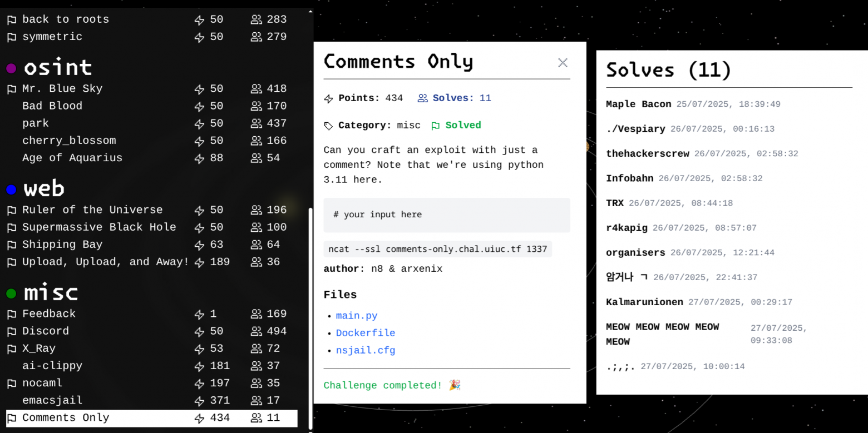This screenshot has width=868, height=433.
Task: Click the green misc category dot
Action: [11, 293]
